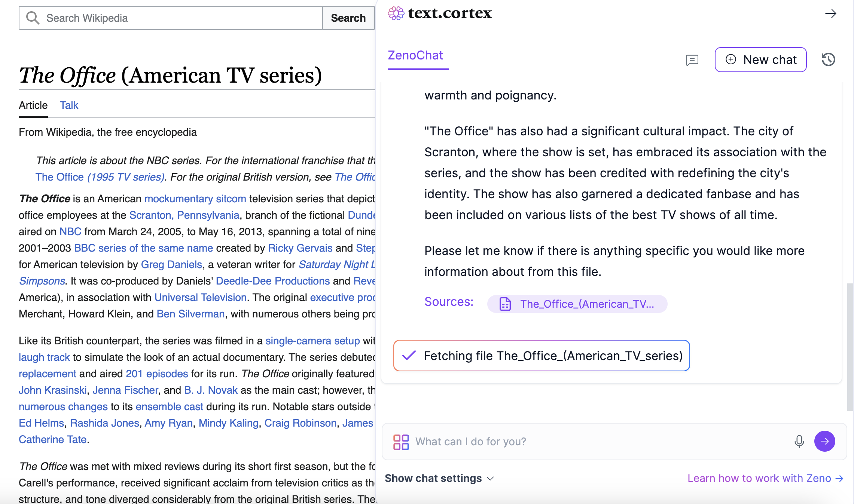Viewport: 854px width, 504px height.
Task: Click the article title heading
Action: [170, 75]
